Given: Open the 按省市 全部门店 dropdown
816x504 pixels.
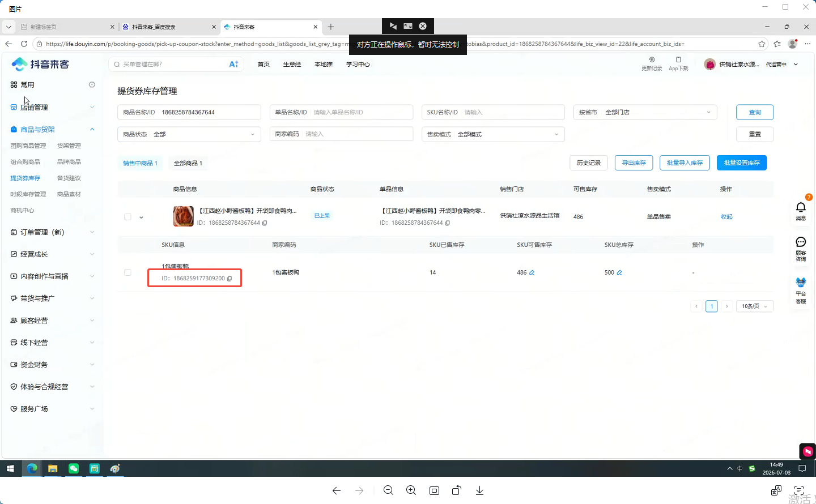Looking at the screenshot, I should tap(645, 112).
